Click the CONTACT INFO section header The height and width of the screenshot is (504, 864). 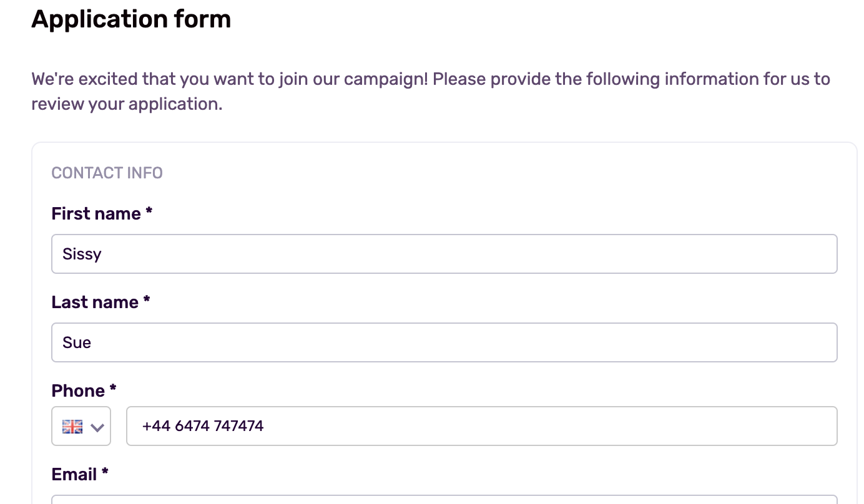pos(107,172)
